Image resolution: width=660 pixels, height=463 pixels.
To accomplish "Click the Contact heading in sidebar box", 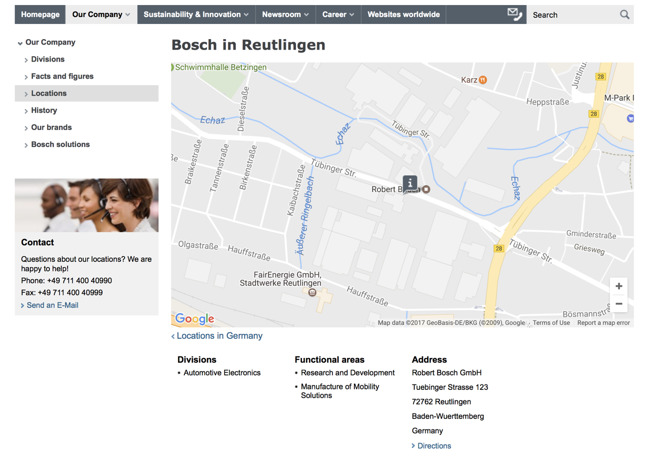I will click(37, 242).
